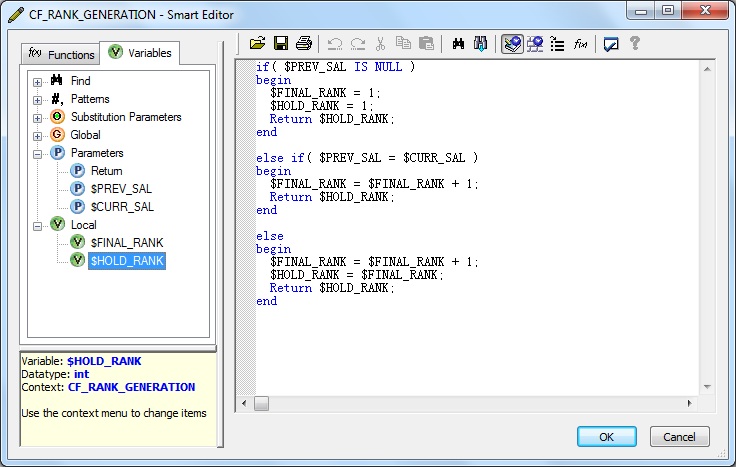Click the P icon beside $PREV_SAL
736x467 pixels.
pyautogui.click(x=77, y=188)
